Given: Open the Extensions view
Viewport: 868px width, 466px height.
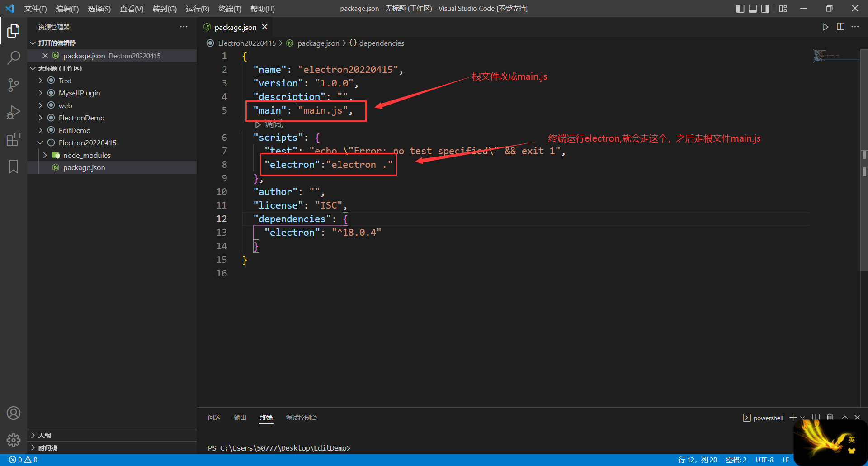Looking at the screenshot, I should (14, 139).
